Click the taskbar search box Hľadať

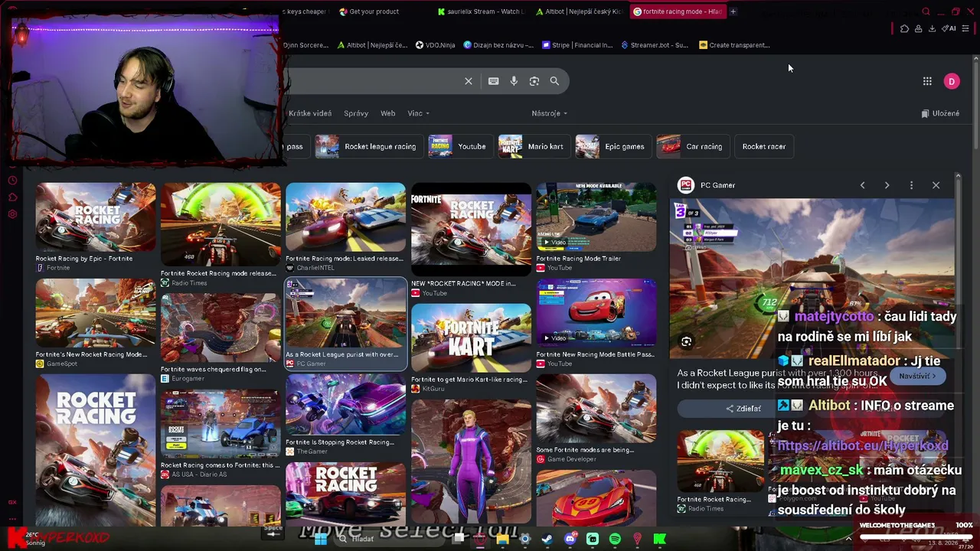click(389, 540)
